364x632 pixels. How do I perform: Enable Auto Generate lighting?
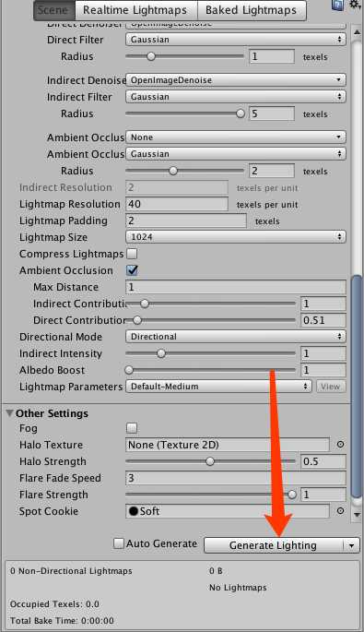(119, 543)
